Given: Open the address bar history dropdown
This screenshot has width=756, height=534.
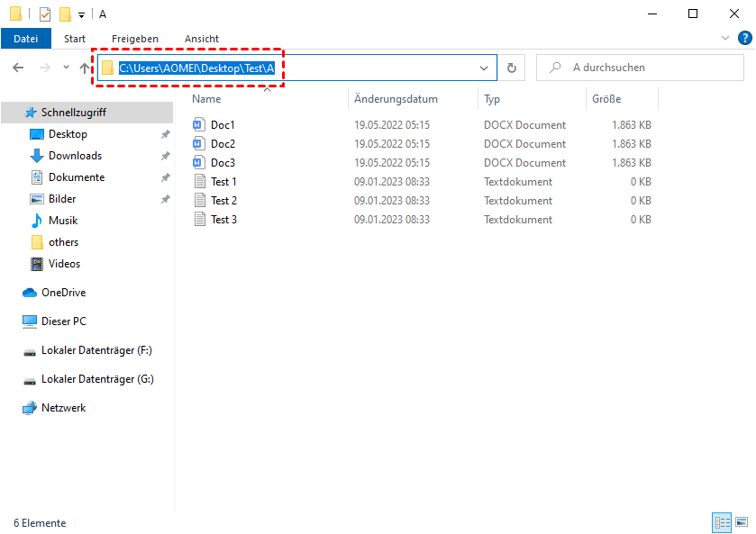Looking at the screenshot, I should click(484, 68).
